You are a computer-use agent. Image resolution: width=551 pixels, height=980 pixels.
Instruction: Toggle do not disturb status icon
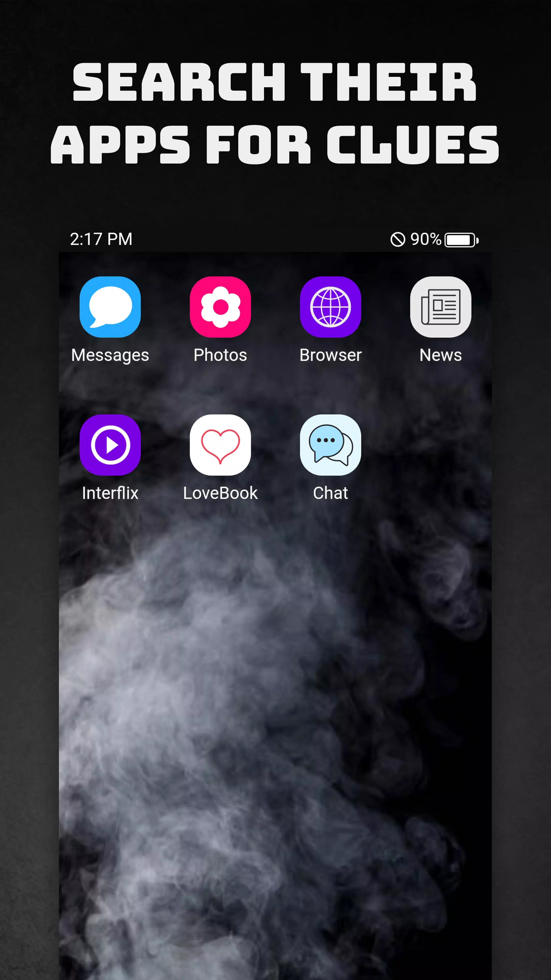tap(398, 239)
